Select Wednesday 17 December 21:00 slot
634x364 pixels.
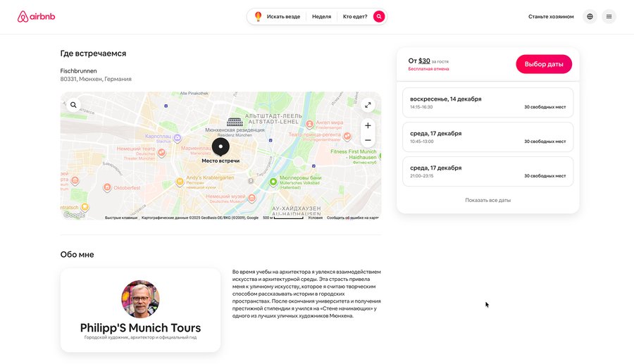pos(487,171)
